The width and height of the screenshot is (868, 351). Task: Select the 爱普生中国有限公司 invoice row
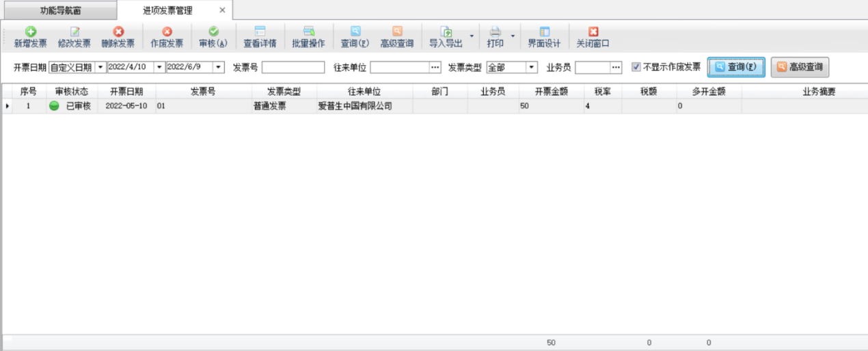(355, 106)
